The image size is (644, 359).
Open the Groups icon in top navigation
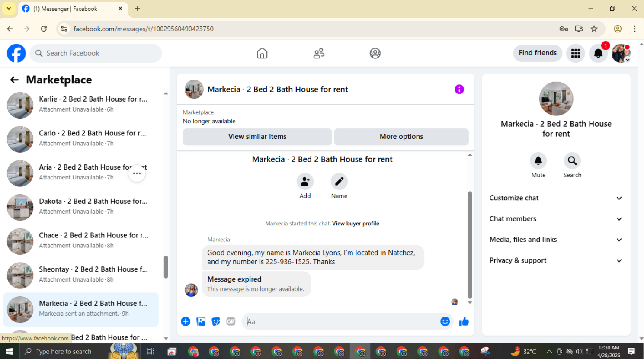coord(375,53)
